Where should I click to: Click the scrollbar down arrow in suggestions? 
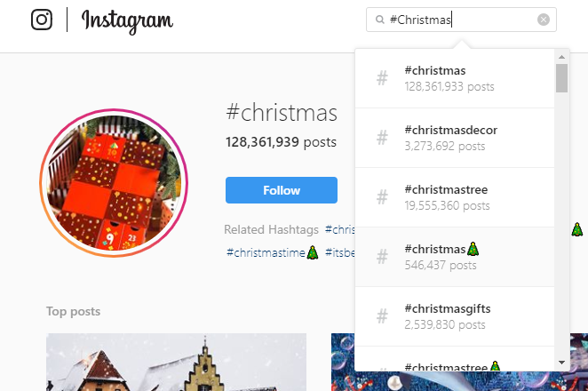[561, 363]
